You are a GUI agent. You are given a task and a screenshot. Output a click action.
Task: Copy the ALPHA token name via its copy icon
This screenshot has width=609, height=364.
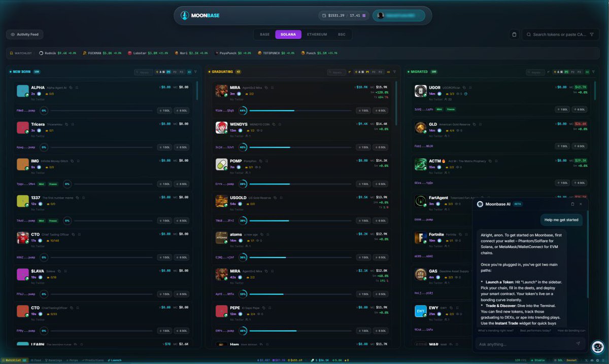coord(71,87)
